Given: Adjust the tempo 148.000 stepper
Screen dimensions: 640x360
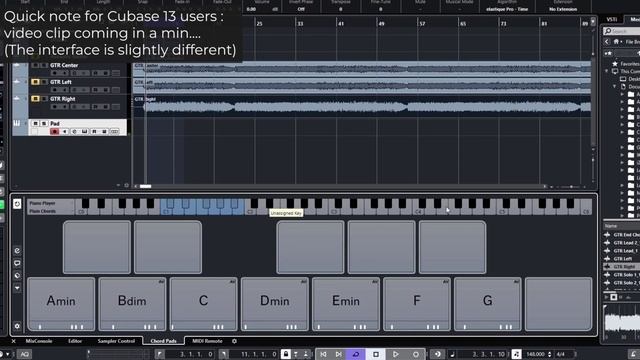Looking at the screenshot, I should point(549,354).
